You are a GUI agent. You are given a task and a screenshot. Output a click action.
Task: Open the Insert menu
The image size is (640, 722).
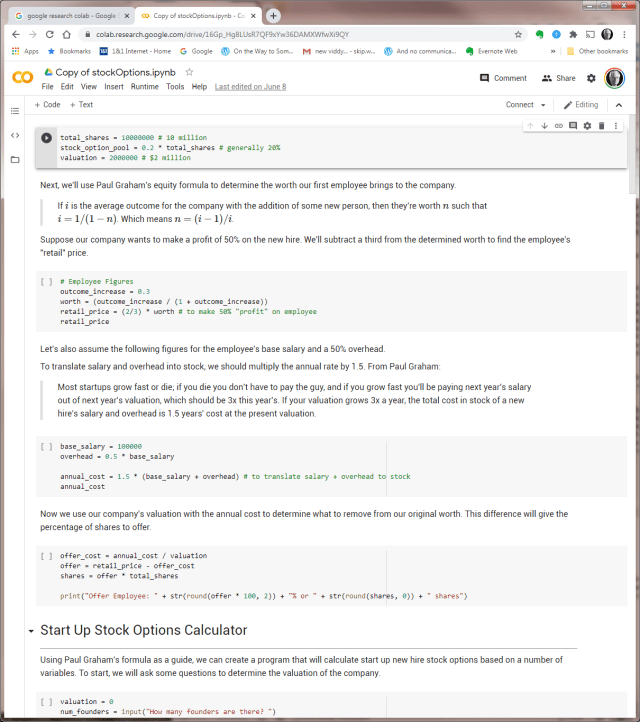(x=114, y=87)
